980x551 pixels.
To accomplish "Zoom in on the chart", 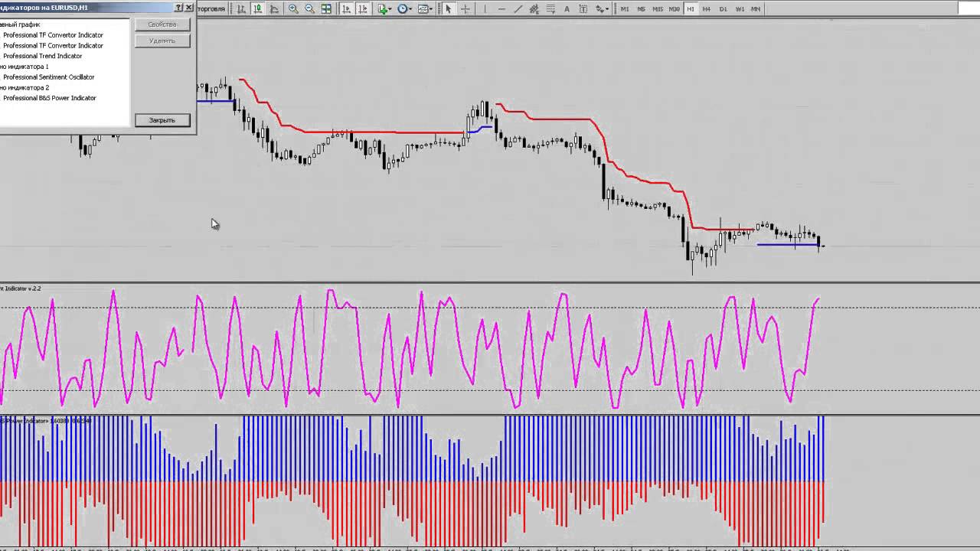I will pos(293,9).
